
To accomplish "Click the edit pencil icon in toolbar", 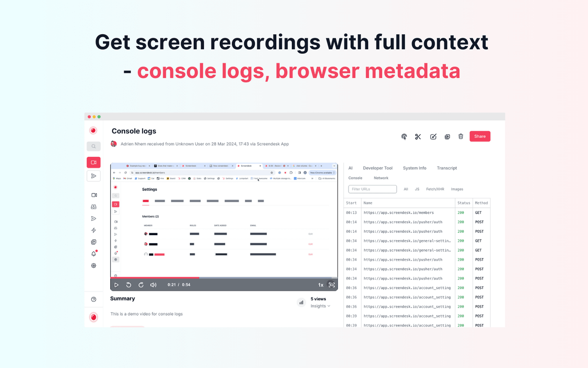I will [433, 136].
